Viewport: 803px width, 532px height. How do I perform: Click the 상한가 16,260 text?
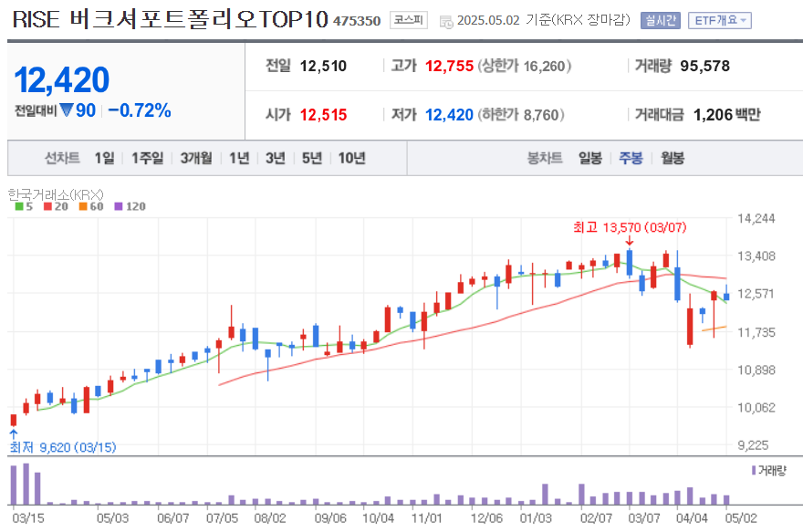525,66
